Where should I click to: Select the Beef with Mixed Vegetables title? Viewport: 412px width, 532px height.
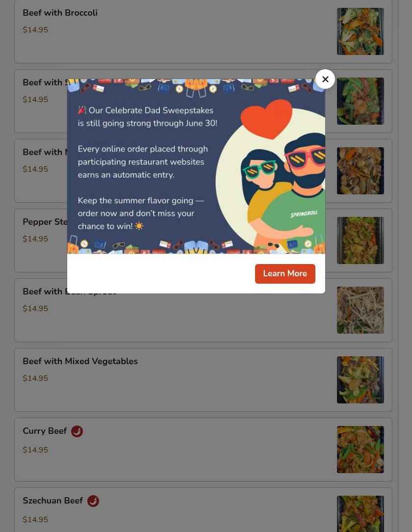pos(80,361)
